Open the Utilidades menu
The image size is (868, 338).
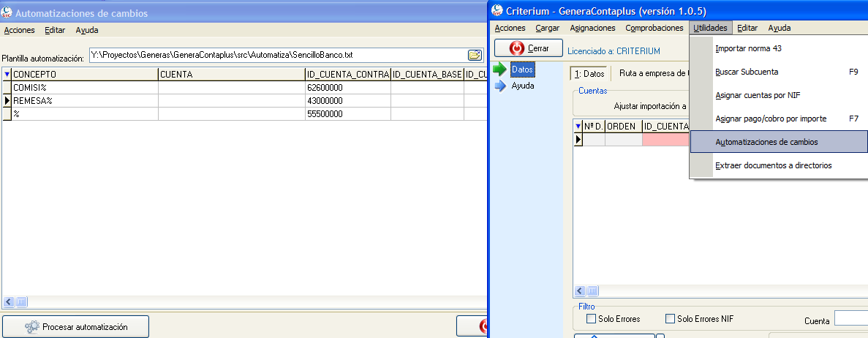click(710, 28)
